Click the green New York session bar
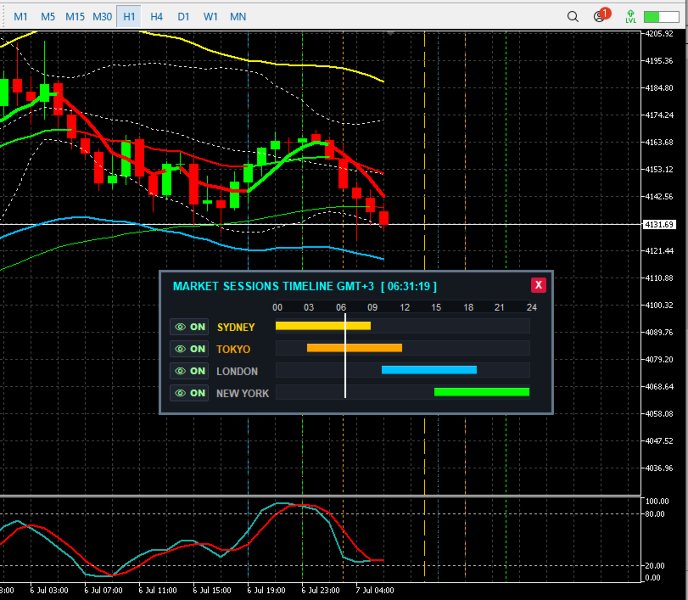 482,392
